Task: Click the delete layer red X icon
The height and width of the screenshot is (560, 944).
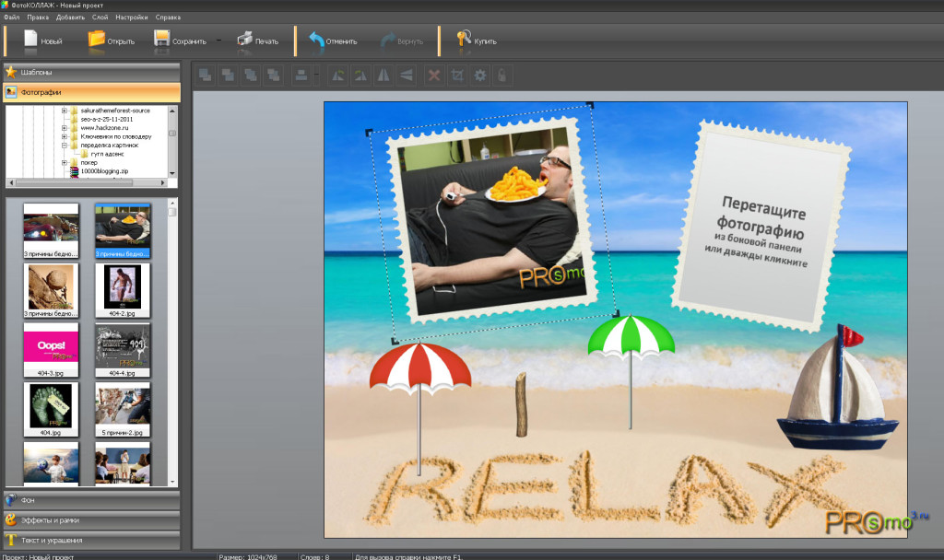Action: coord(433,76)
